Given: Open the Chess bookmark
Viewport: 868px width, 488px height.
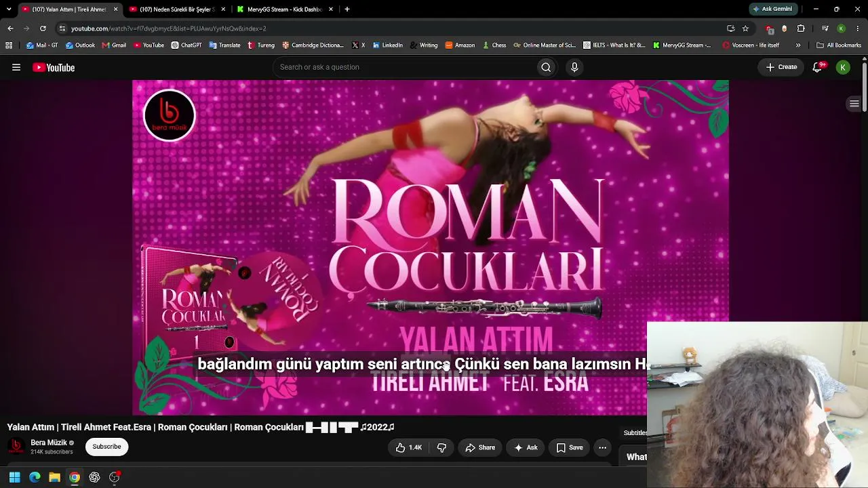Looking at the screenshot, I should [x=494, y=45].
